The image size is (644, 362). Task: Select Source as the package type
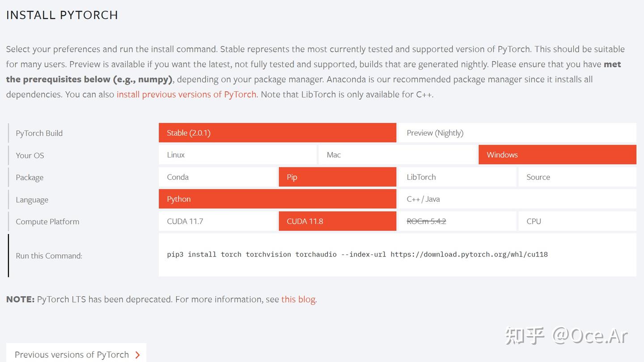tap(577, 177)
